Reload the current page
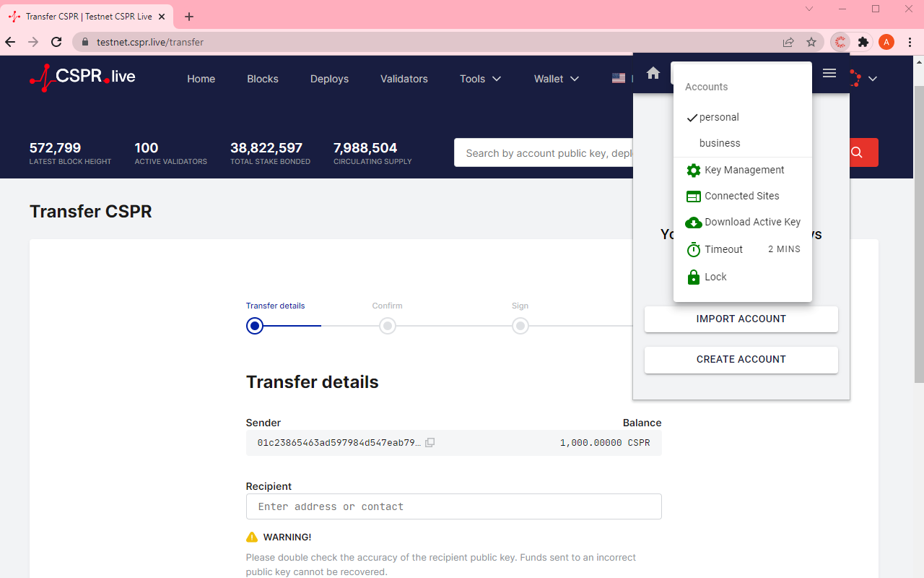 56,42
